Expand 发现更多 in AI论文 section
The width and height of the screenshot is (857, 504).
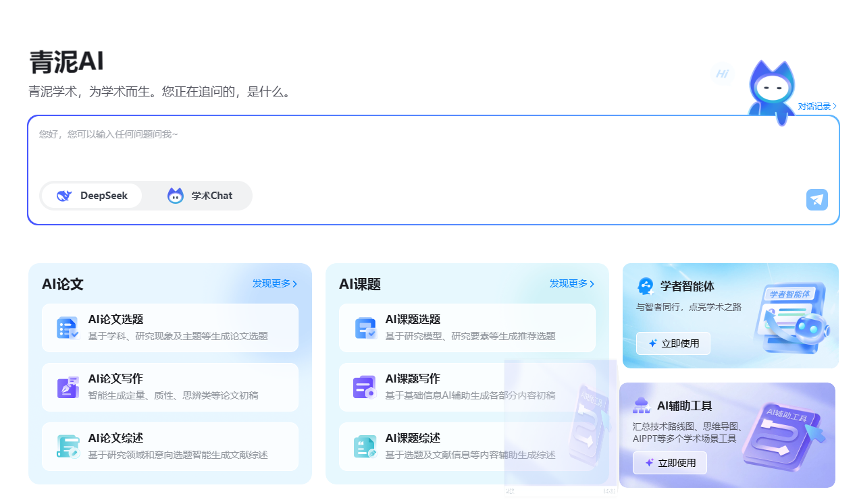click(273, 283)
